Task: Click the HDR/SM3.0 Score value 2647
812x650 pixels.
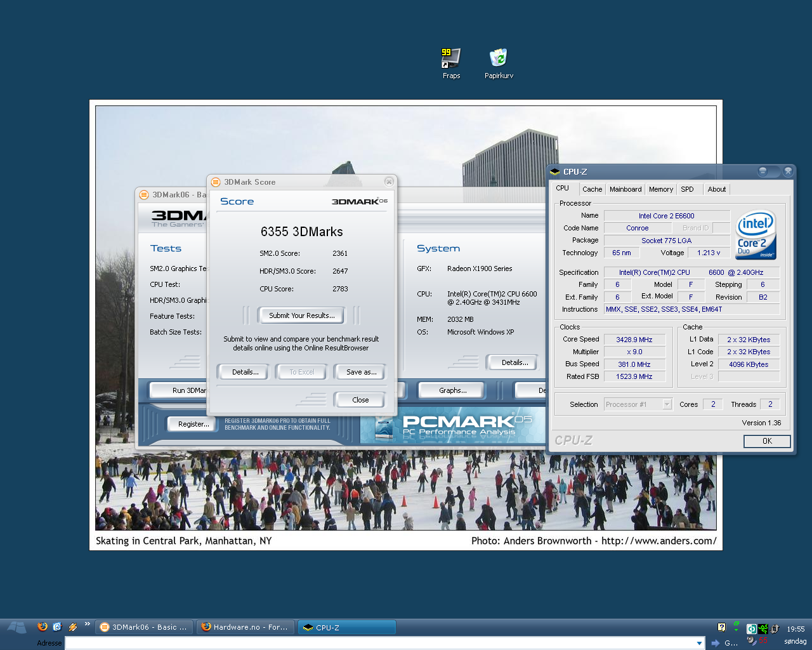Action: 340,271
